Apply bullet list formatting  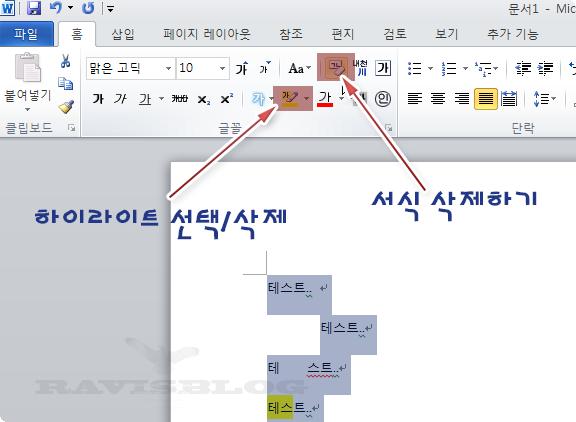415,68
